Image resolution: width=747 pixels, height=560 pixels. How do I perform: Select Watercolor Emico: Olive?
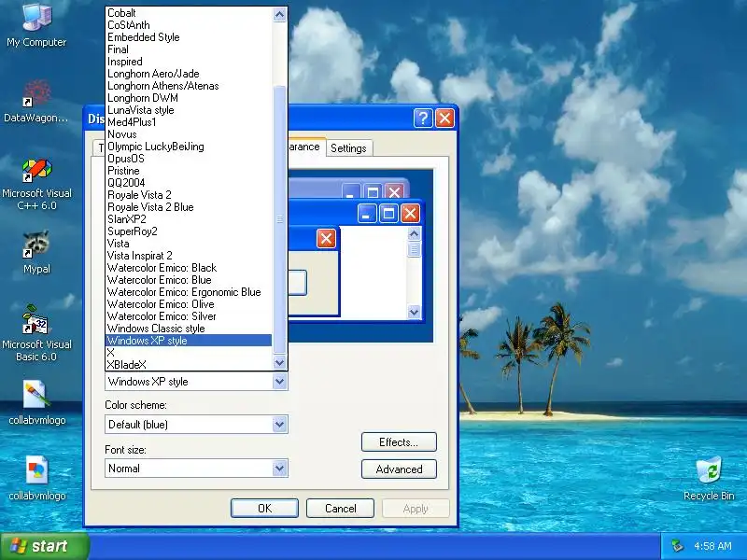189,304
